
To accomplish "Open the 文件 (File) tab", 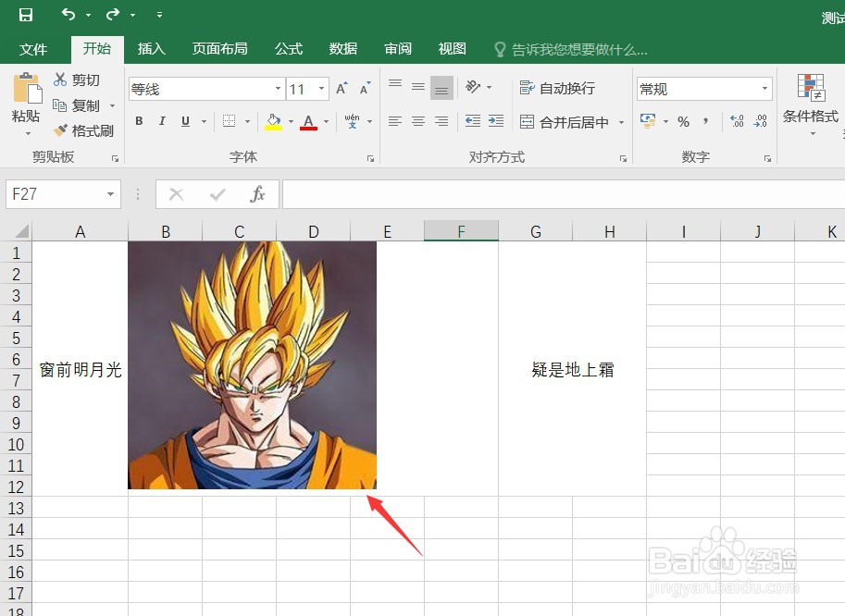I will click(33, 50).
